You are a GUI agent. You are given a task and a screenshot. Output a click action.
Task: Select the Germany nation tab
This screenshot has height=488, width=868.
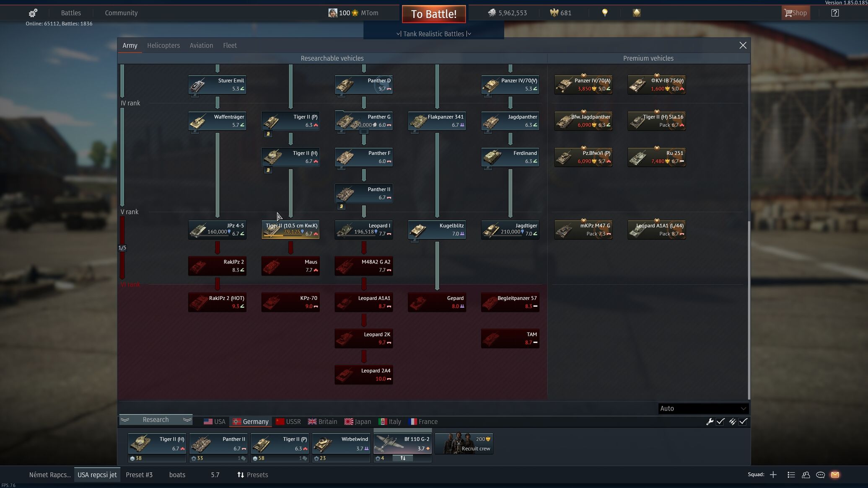pyautogui.click(x=251, y=422)
